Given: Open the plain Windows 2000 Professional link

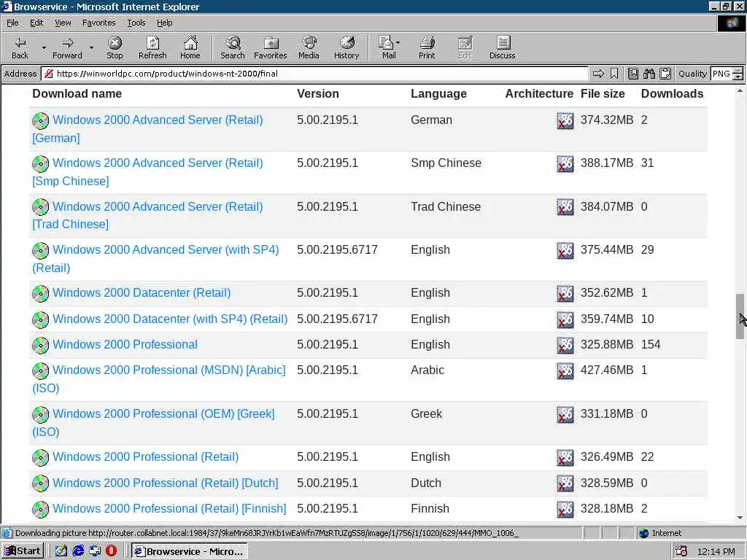Looking at the screenshot, I should coord(125,344).
